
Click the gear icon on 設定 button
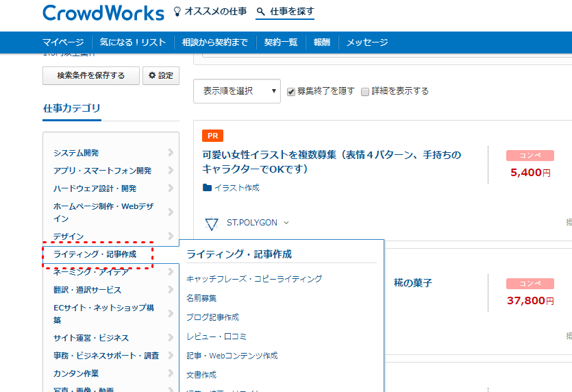tap(153, 76)
